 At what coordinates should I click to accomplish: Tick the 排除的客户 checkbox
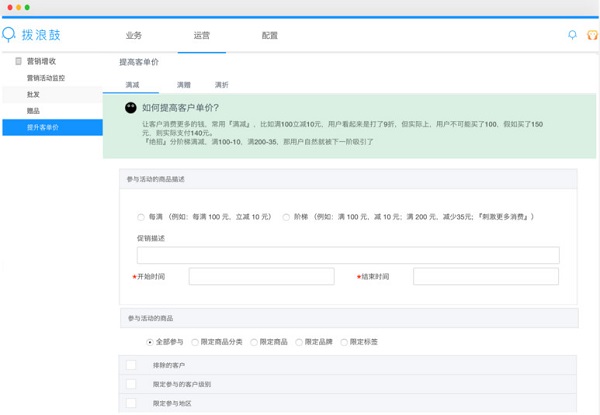click(131, 366)
